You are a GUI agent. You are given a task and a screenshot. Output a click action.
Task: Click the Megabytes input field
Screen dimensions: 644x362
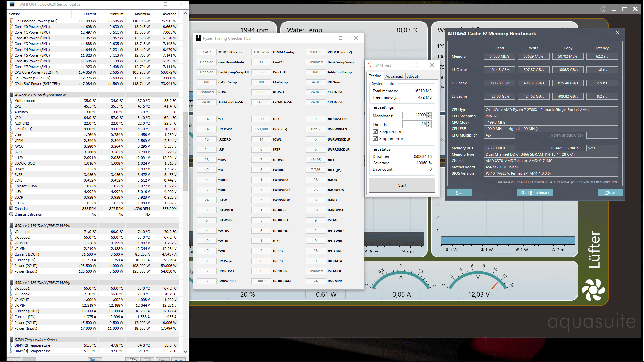click(415, 115)
